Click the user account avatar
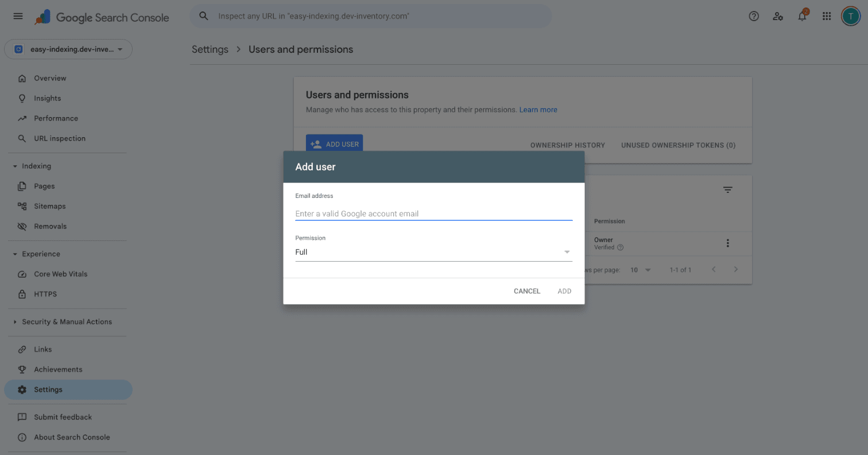 (850, 17)
